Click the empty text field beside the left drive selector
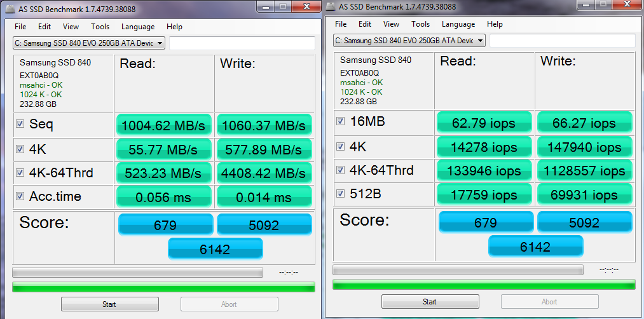Screen dimensions: 644x319 point(242,43)
